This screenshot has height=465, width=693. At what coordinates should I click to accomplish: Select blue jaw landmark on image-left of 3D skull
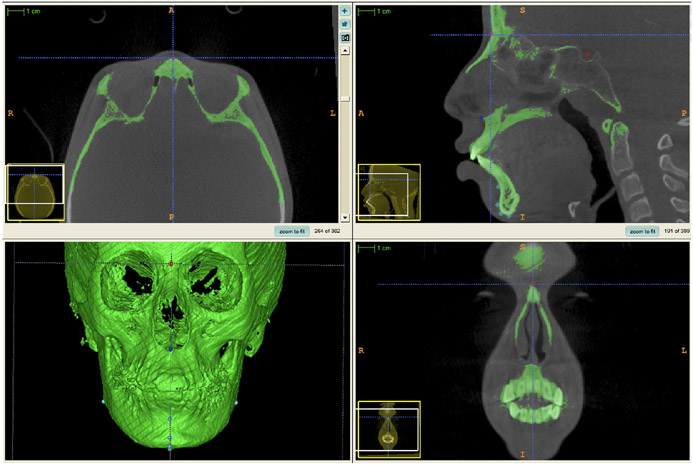(x=103, y=400)
